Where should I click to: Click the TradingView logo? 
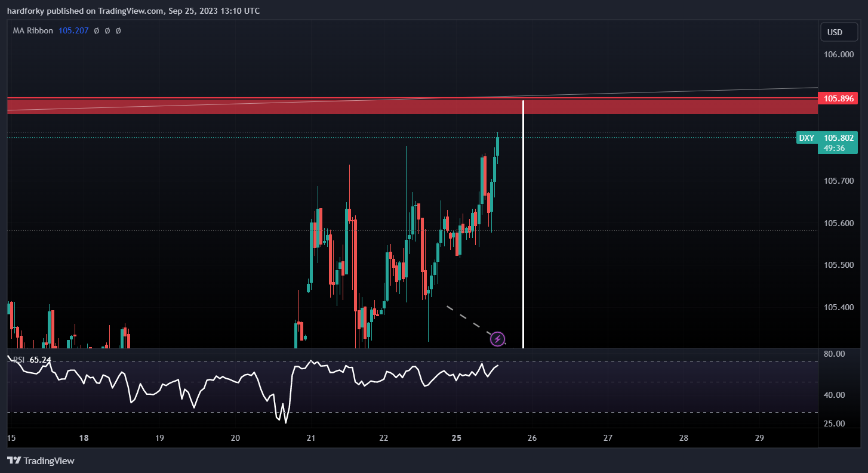click(x=41, y=460)
